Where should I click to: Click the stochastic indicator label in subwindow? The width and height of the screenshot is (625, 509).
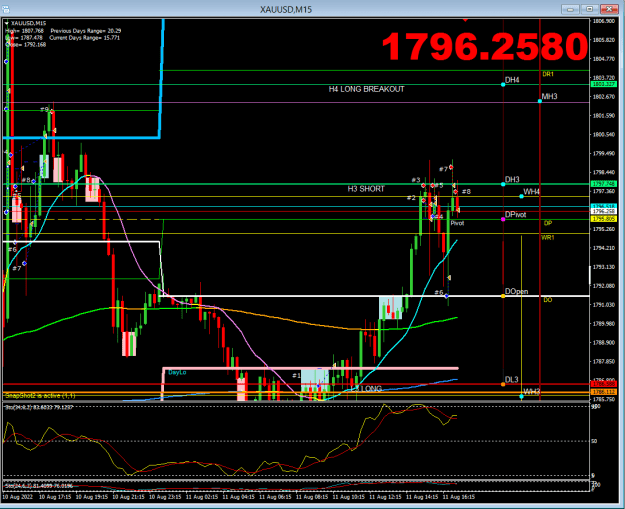tap(39, 407)
